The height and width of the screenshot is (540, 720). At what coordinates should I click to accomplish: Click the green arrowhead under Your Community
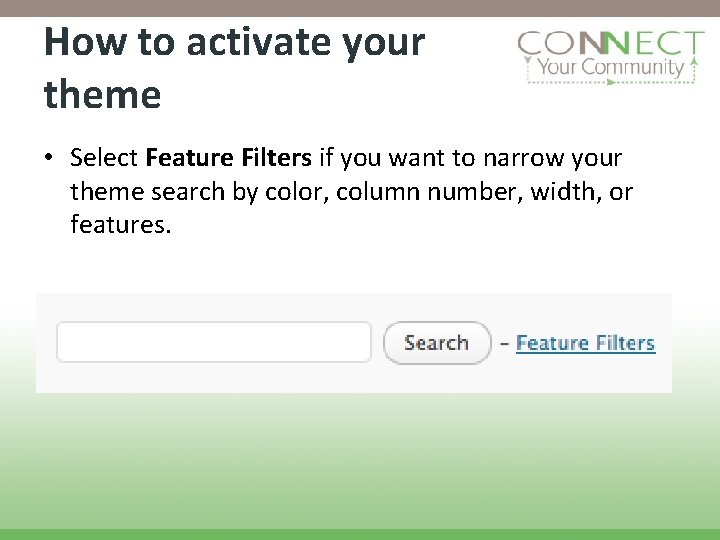tap(611, 82)
